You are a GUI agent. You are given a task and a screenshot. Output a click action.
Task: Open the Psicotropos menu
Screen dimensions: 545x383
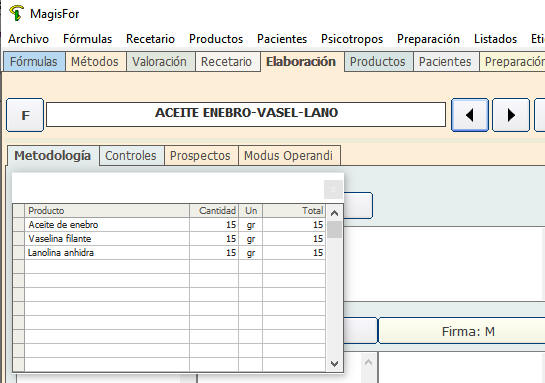click(x=352, y=39)
